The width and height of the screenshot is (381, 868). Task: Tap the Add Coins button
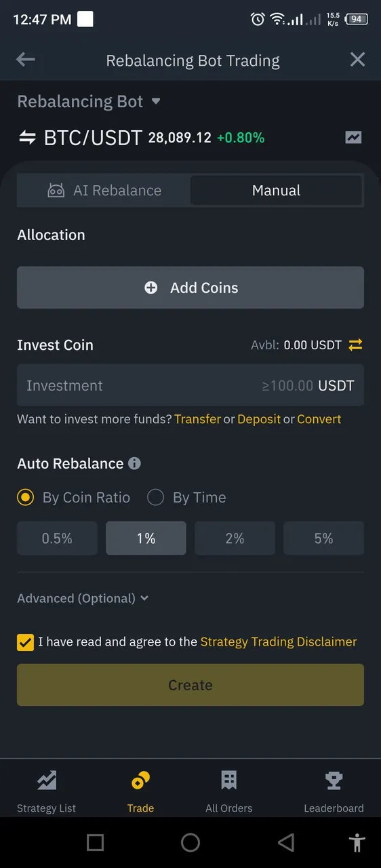[x=190, y=288]
